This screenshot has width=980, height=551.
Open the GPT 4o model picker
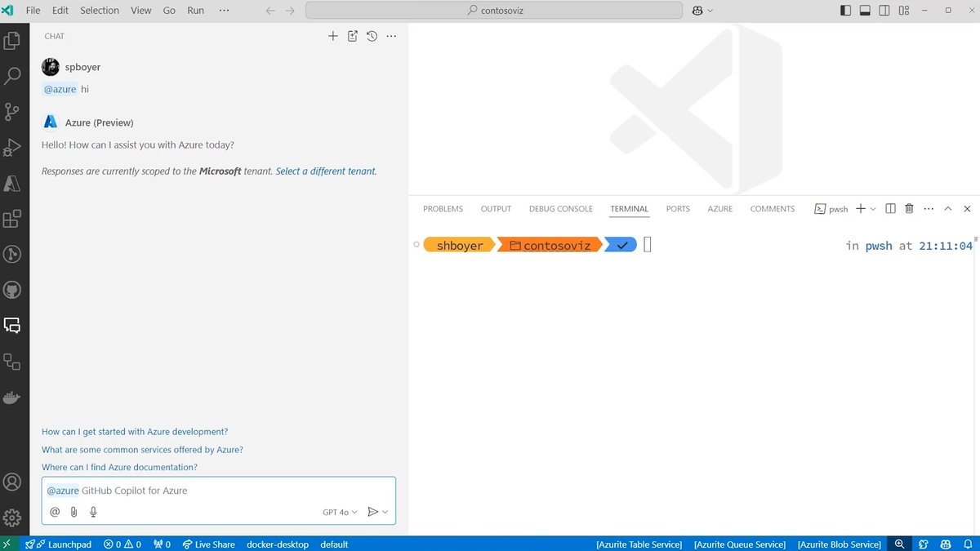point(340,512)
